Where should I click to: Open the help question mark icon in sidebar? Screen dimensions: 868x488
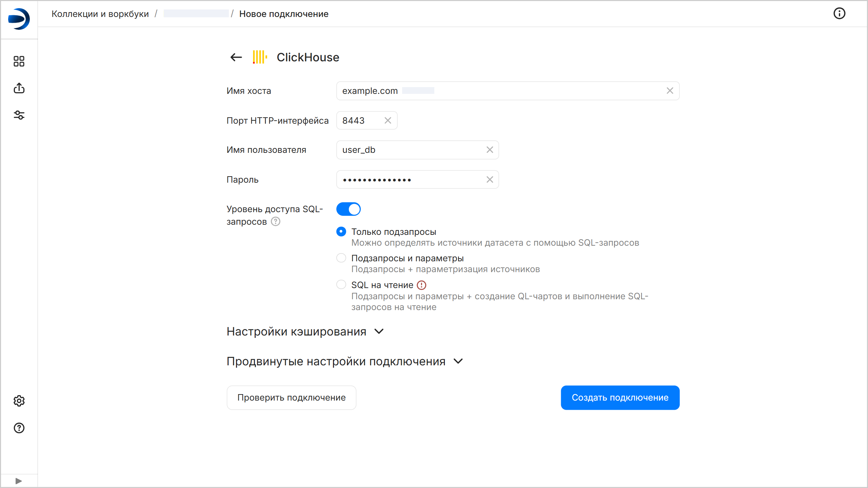19,428
